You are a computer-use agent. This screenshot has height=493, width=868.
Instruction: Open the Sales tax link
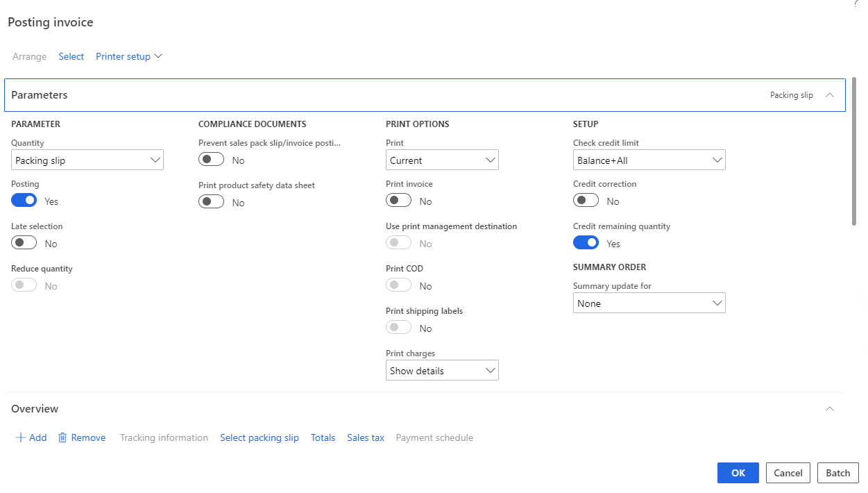click(366, 437)
